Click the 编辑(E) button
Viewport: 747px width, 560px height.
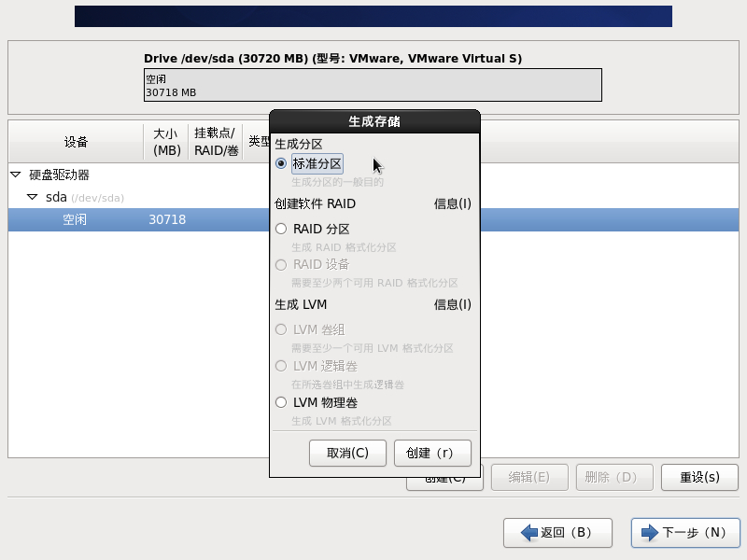[529, 477]
